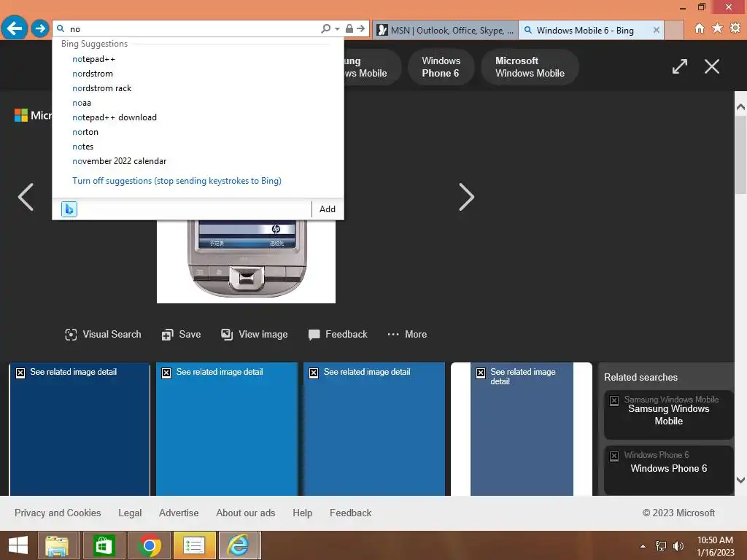The image size is (747, 560).
Task: Click scrollbar down arrow
Action: tap(740, 480)
